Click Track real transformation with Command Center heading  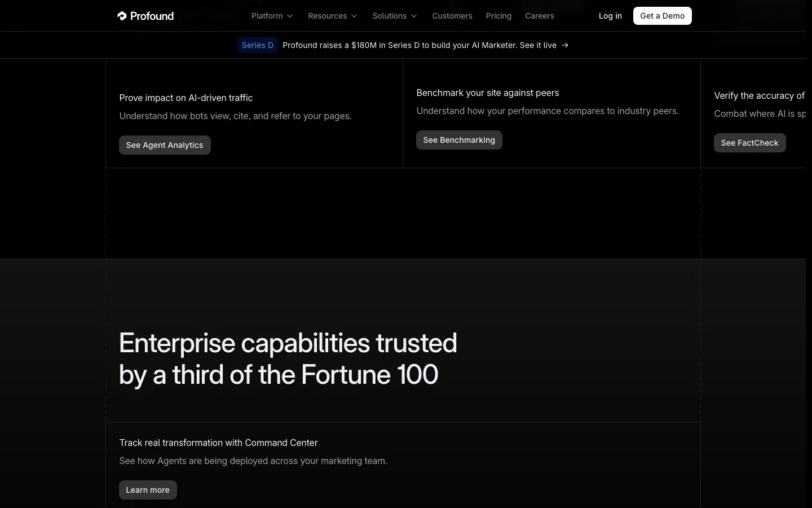pyautogui.click(x=218, y=443)
